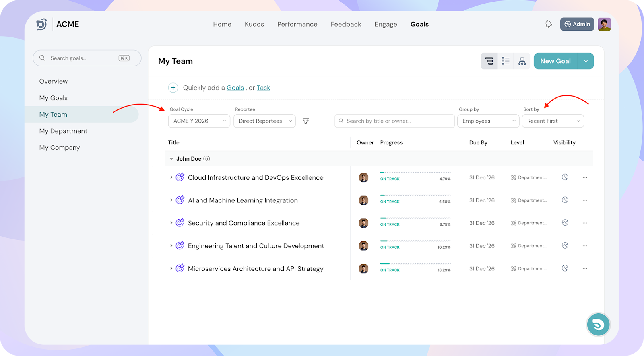The image size is (644, 356).
Task: Collapse the John Doe group
Action: [x=171, y=159]
